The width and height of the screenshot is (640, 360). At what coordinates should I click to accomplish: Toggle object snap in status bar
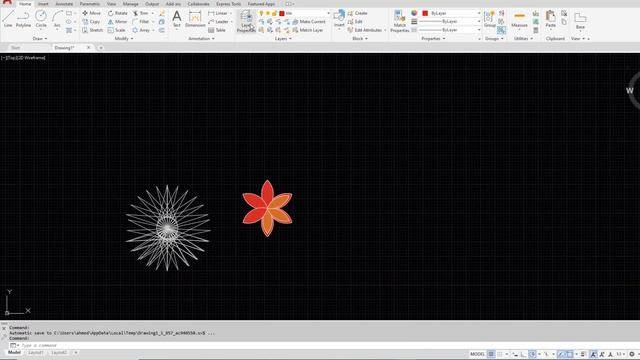click(x=570, y=354)
